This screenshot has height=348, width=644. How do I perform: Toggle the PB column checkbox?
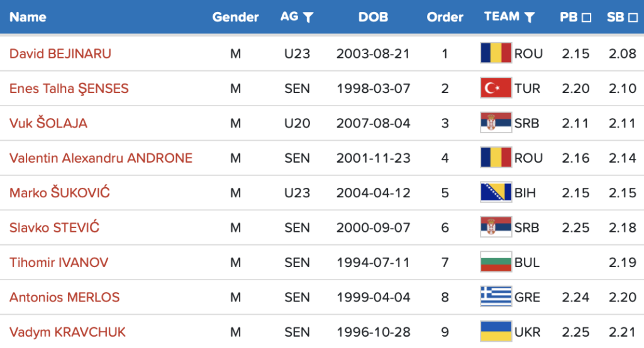(x=586, y=18)
